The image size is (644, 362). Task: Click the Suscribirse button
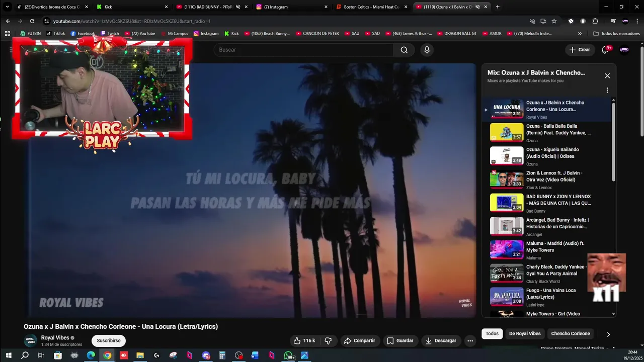coord(109,340)
